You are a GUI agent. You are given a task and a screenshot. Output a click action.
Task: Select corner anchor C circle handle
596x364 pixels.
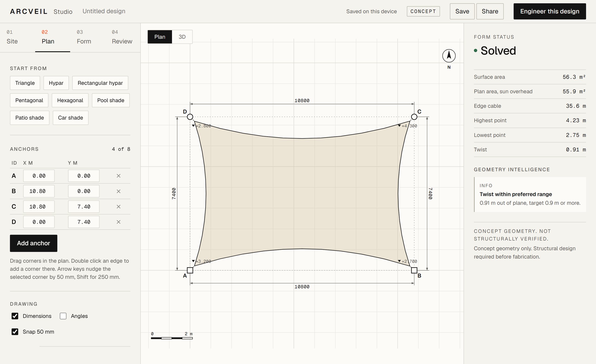414,117
